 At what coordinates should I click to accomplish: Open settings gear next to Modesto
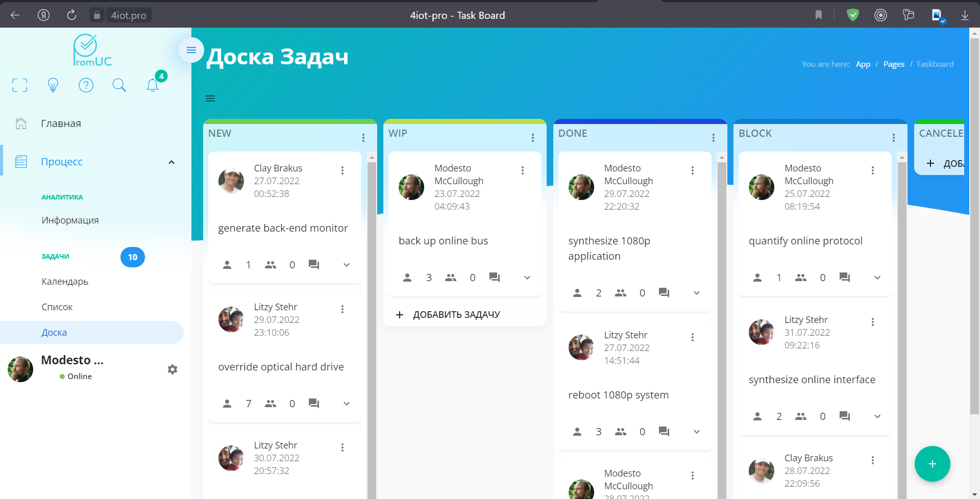coord(173,369)
